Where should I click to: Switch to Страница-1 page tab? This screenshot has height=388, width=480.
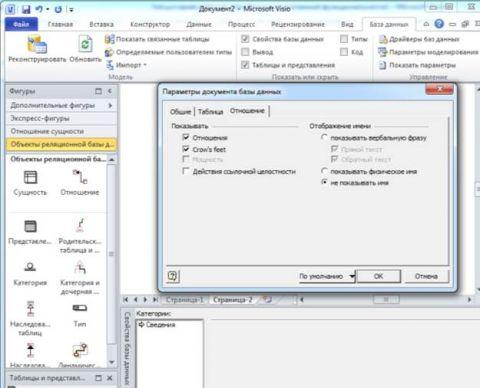click(184, 300)
